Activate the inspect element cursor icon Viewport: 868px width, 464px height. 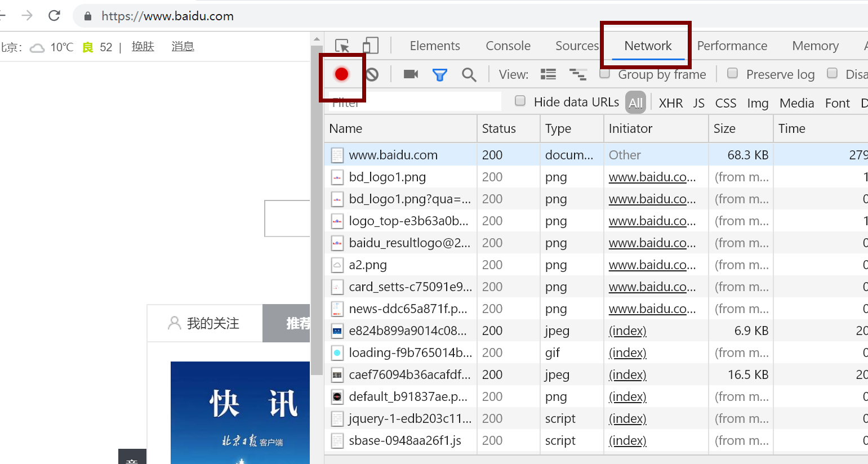point(342,46)
